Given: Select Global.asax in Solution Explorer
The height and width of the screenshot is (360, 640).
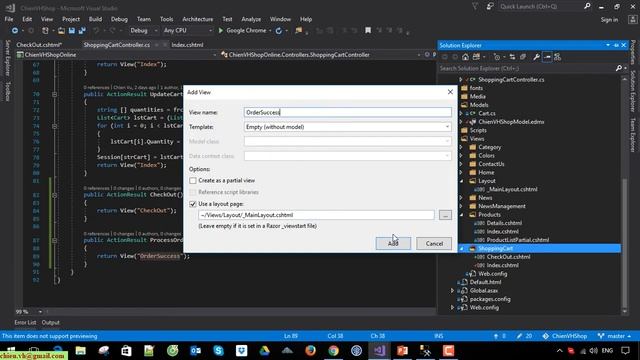Looking at the screenshot, I should point(484,291).
